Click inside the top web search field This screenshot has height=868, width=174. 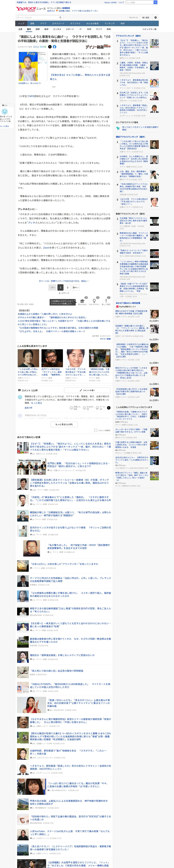139,2
